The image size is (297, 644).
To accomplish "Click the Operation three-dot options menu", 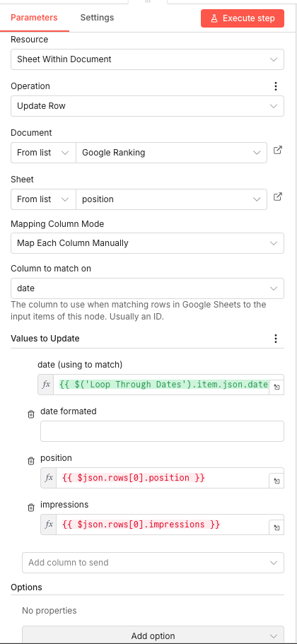I will coord(276,86).
